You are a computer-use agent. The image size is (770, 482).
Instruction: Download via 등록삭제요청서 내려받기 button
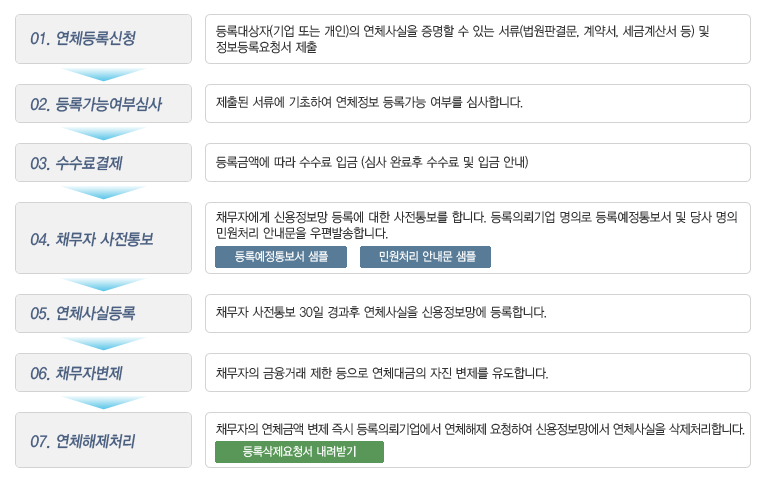[299, 452]
